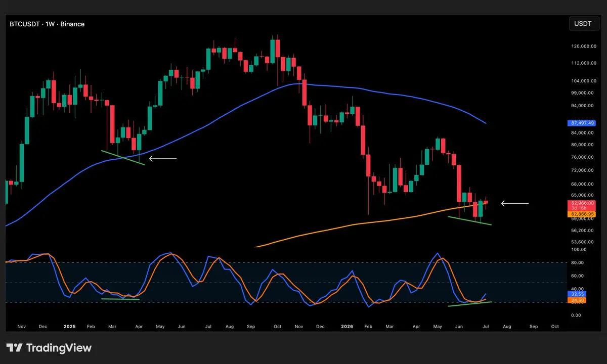
Task: Click the 72,000.00 price axis label
Action: (x=583, y=170)
